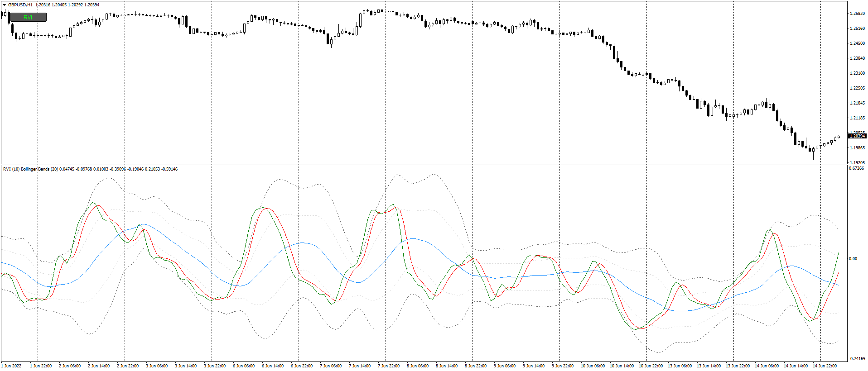Click the 9 Jun 06:00 time label
Viewport: 868px width, 371px height.
505,366
